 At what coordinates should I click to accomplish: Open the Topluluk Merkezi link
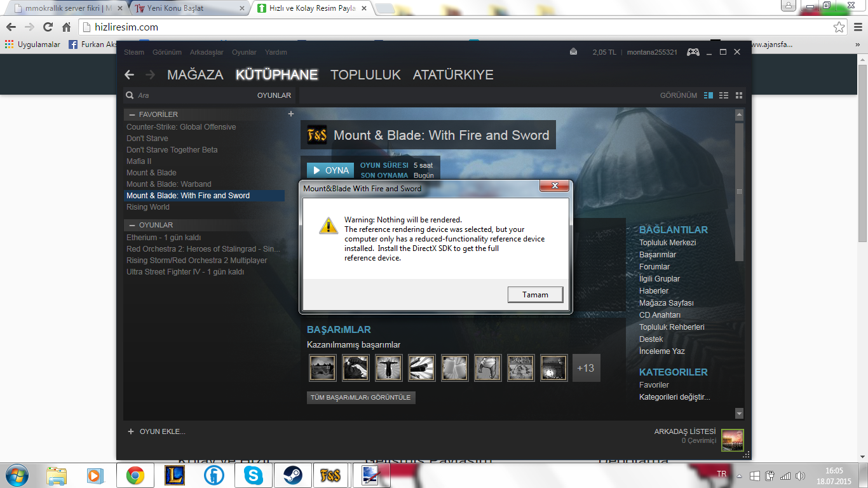667,243
